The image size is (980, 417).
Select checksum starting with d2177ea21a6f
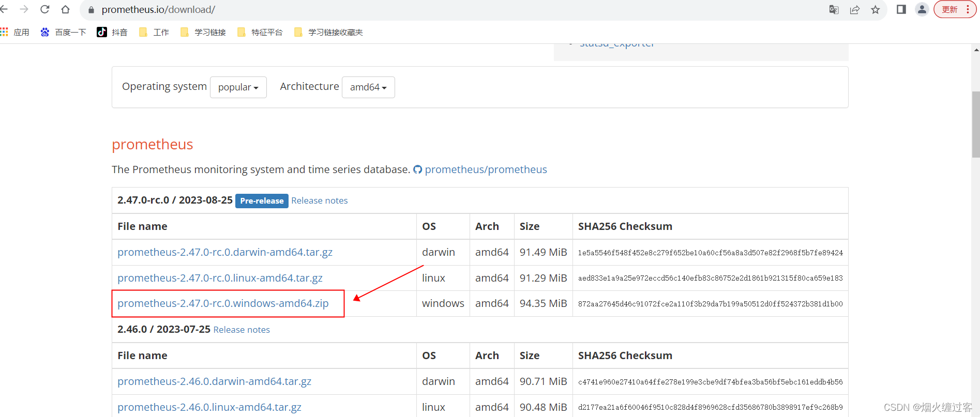[710, 407]
